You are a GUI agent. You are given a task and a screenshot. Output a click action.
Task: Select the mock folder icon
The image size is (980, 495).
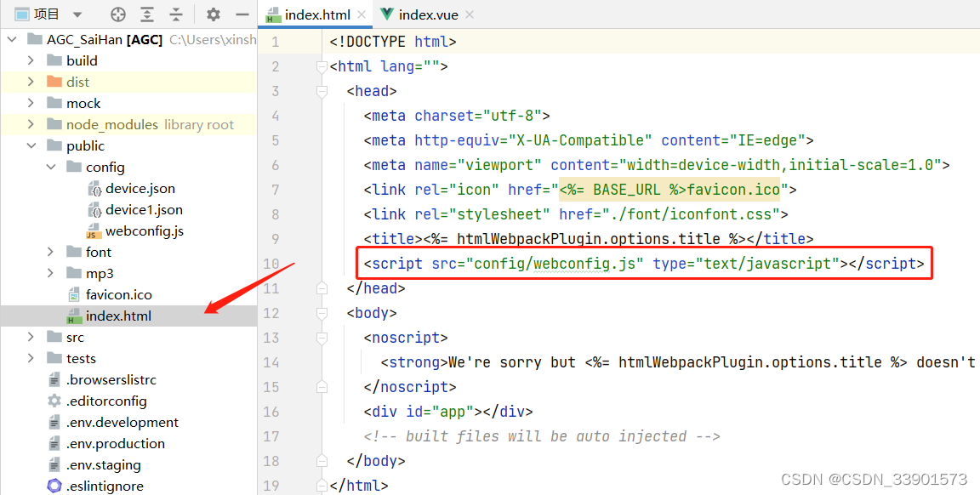point(54,103)
